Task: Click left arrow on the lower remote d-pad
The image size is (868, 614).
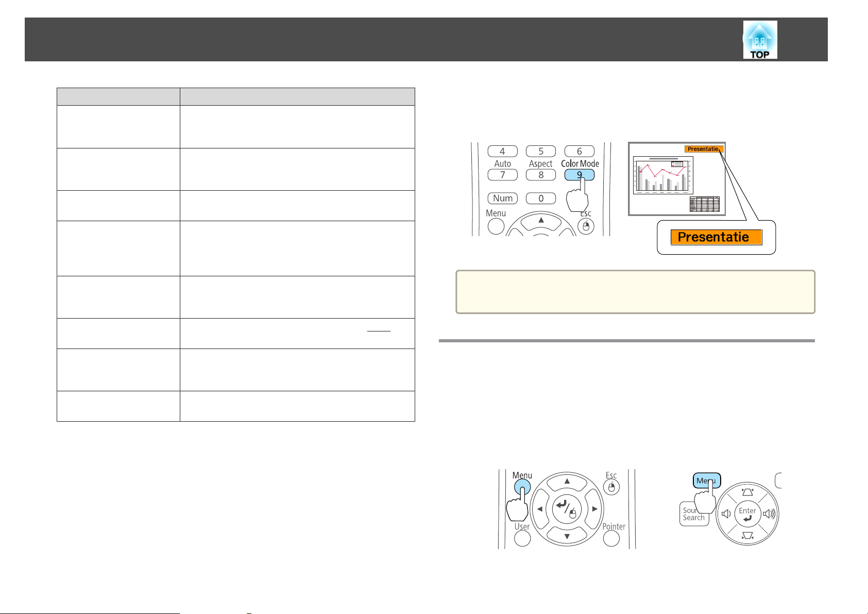Action: (x=540, y=509)
